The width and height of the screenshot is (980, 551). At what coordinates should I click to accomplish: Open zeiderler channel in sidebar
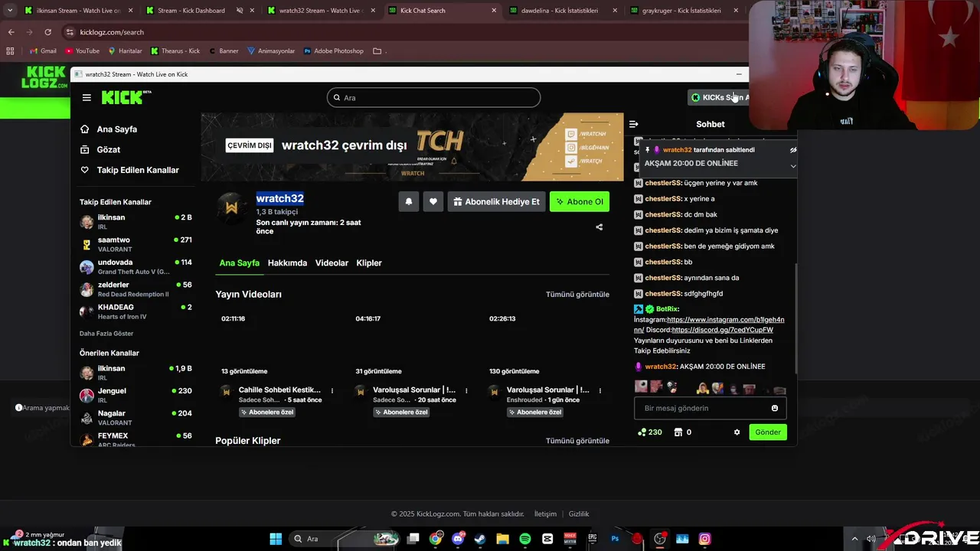coord(136,289)
